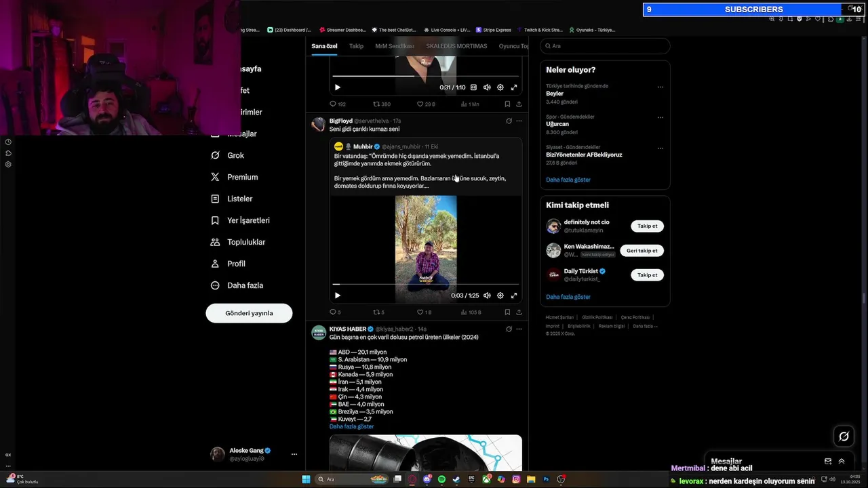868x488 pixels.
Task: Click the retweet icon showing 380
Action: (376, 104)
